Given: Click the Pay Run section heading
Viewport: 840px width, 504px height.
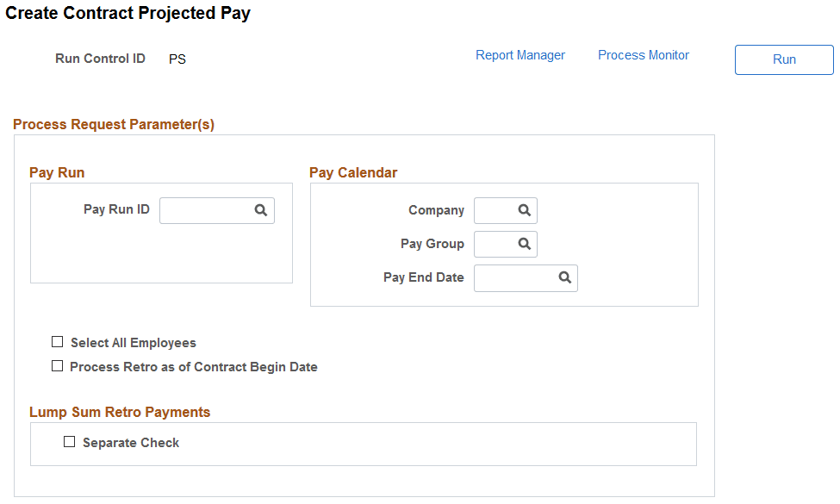Looking at the screenshot, I should click(x=57, y=172).
